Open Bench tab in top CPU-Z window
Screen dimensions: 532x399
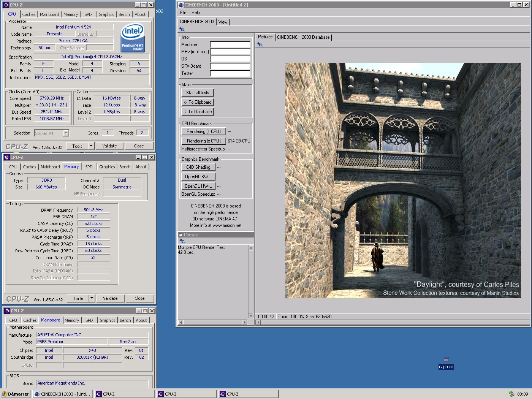click(x=124, y=14)
